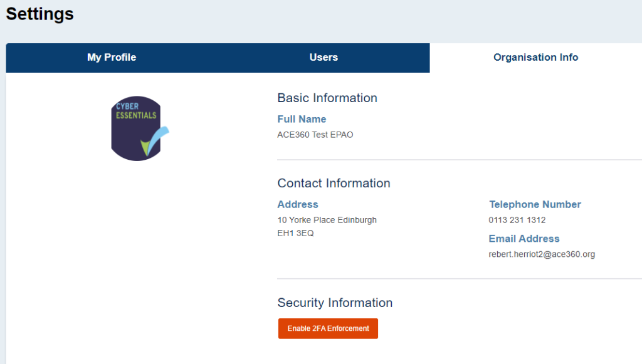The image size is (642, 364).
Task: Click the Settings page heading
Action: coord(40,14)
